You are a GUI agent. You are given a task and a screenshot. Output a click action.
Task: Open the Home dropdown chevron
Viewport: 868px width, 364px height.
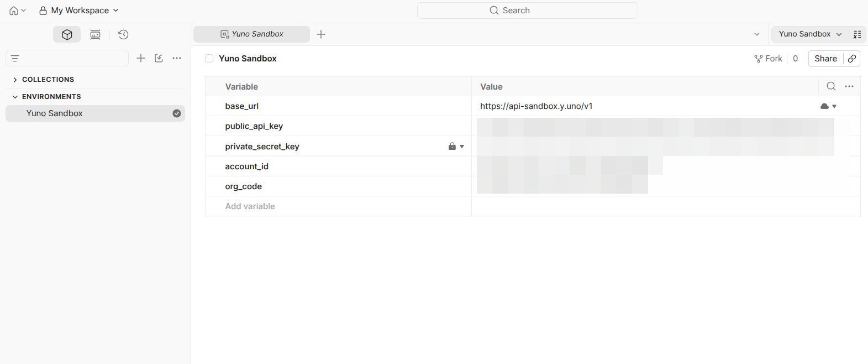[23, 11]
